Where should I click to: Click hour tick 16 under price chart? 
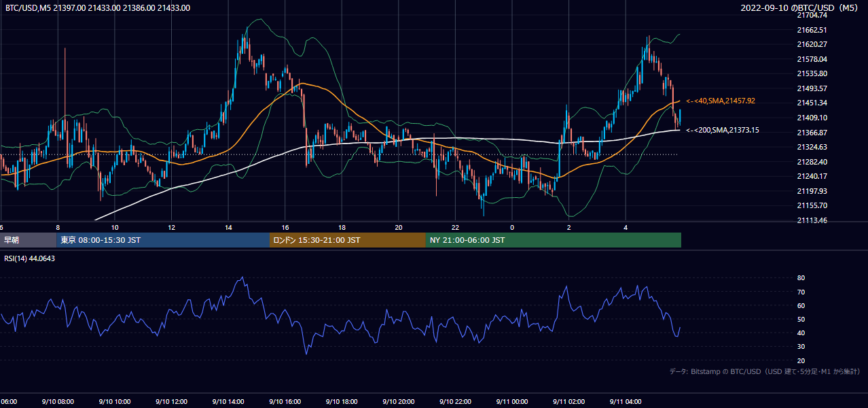(285, 228)
